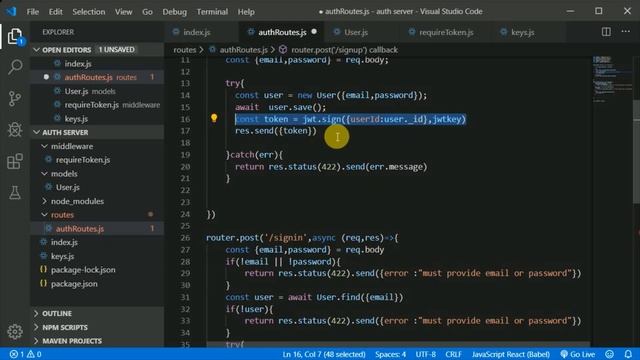Image resolution: width=640 pixels, height=360 pixels.
Task: Open keys.js in AUTH SERVER tree
Action: point(97,256)
